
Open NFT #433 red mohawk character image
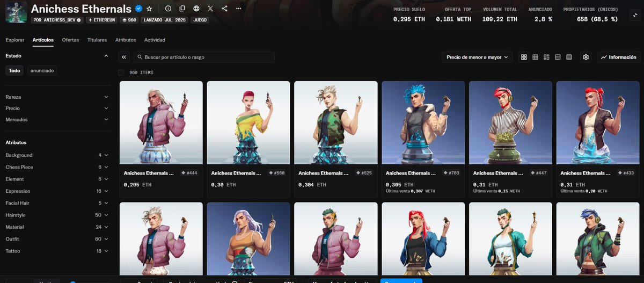tap(598, 122)
